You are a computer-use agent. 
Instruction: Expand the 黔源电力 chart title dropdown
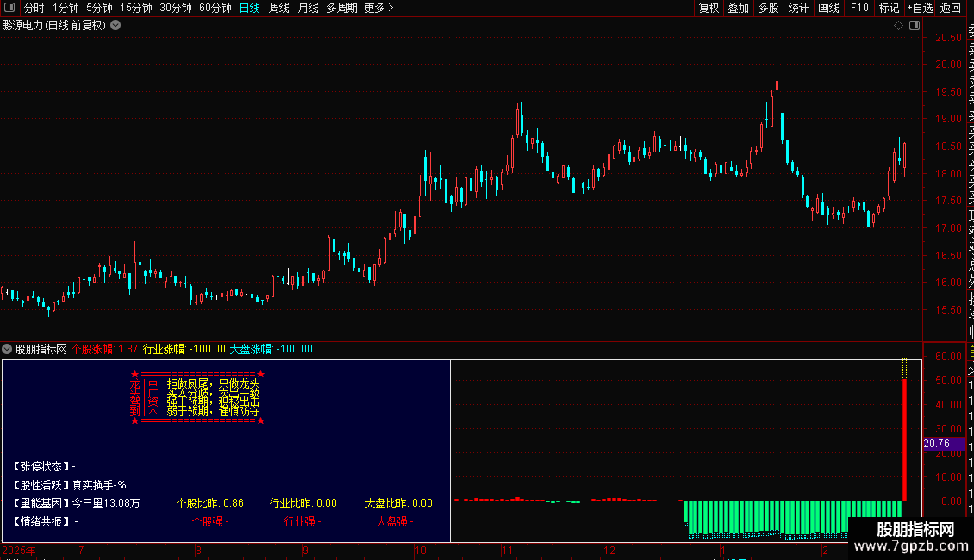(116, 26)
